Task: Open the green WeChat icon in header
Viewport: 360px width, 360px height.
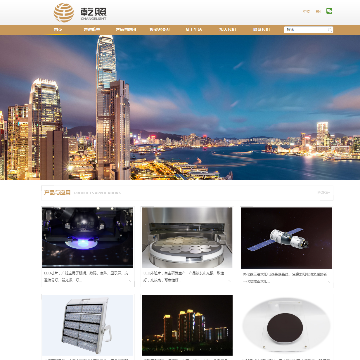Action: pos(329,11)
